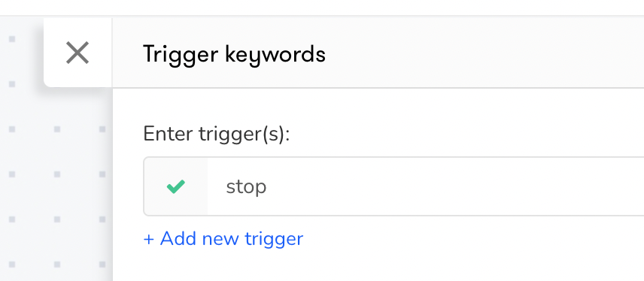Dismiss the panel using the gray X
Image resolution: width=644 pixels, height=281 pixels.
coord(77,53)
